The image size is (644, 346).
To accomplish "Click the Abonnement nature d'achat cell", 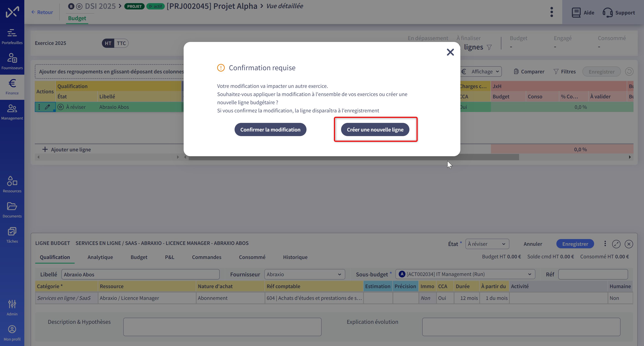I will click(x=230, y=298).
